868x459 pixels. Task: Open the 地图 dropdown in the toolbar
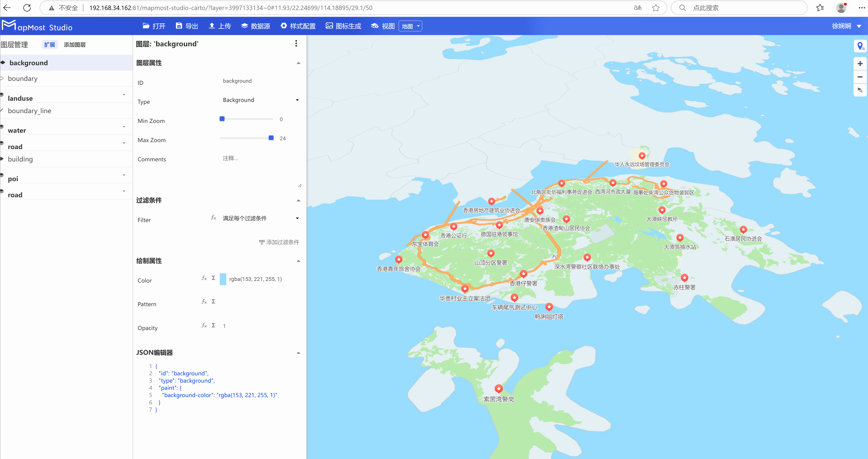[x=410, y=26]
